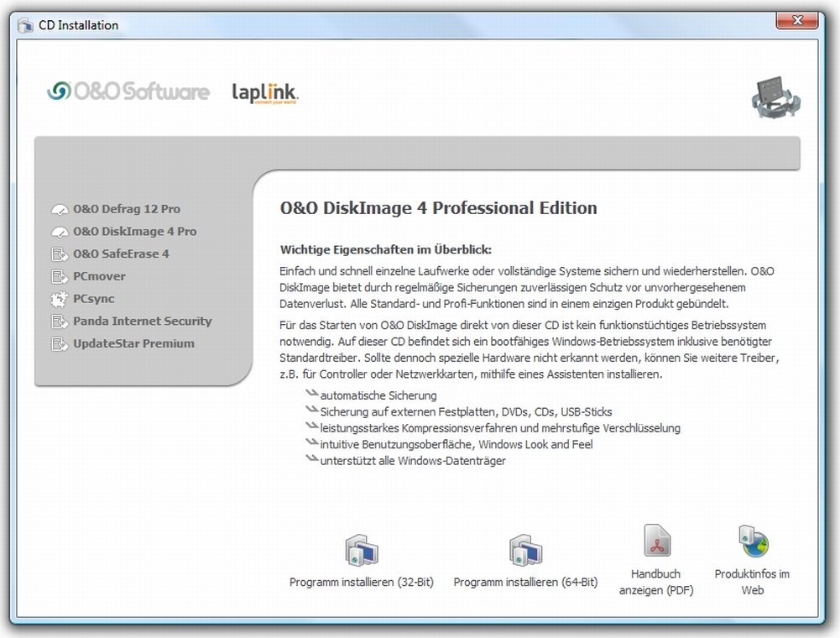The width and height of the screenshot is (840, 638).
Task: Click CD Installation window title text
Action: [x=78, y=25]
